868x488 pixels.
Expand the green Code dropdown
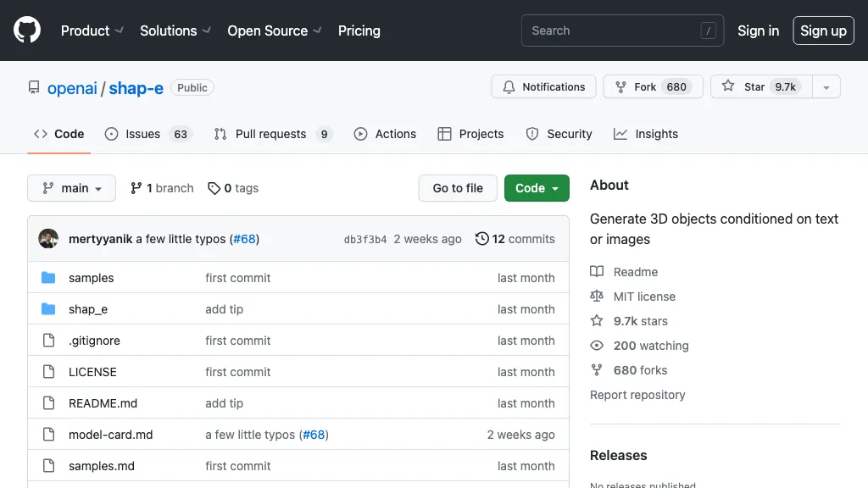coord(537,188)
